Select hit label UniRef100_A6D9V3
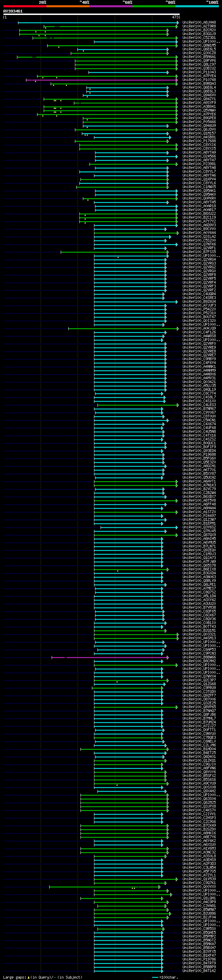 [199, 225]
